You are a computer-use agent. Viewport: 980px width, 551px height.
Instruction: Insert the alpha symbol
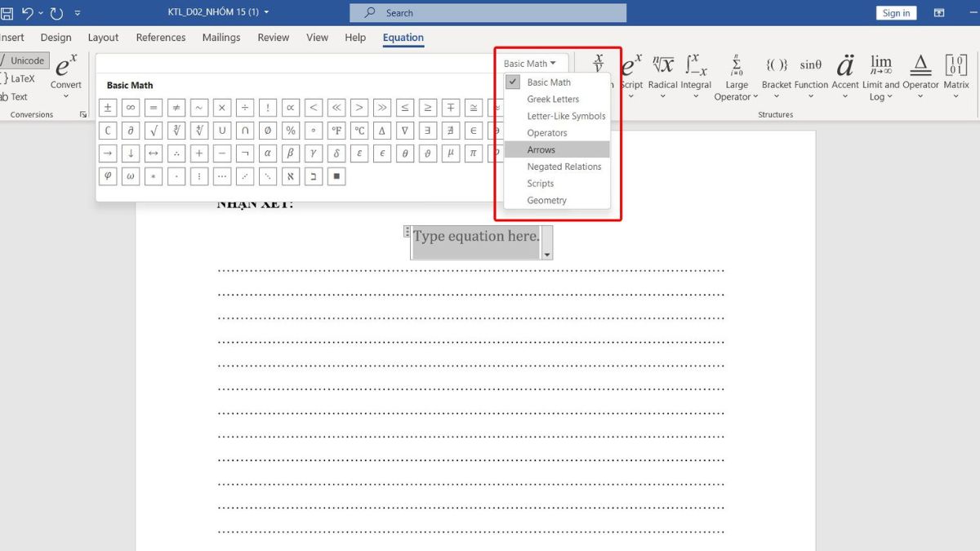(268, 153)
